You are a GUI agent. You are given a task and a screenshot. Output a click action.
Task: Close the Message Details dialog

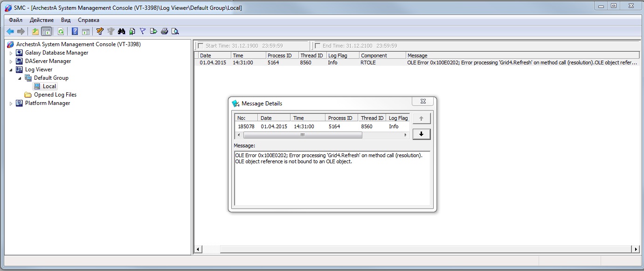(423, 101)
